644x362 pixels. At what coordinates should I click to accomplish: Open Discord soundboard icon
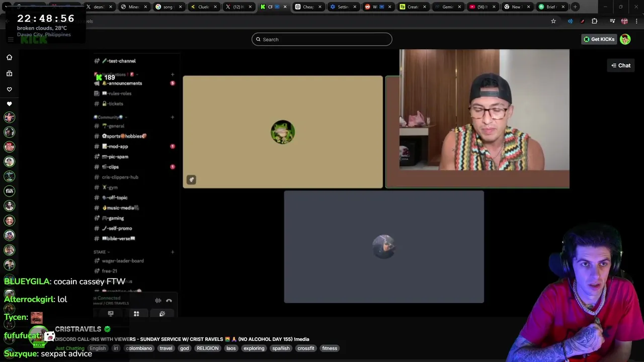pyautogui.click(x=162, y=314)
